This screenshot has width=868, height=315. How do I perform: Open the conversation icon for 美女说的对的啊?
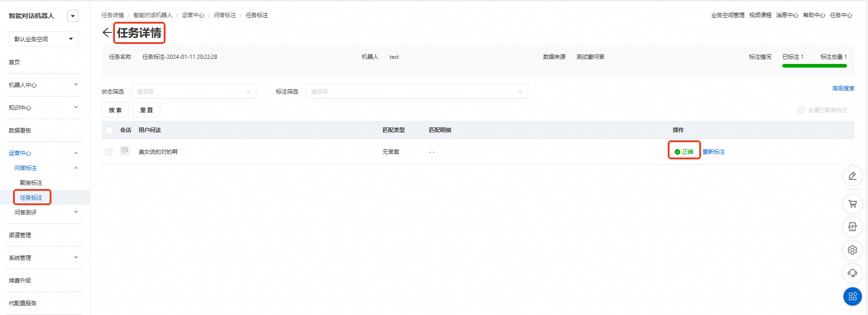(125, 151)
